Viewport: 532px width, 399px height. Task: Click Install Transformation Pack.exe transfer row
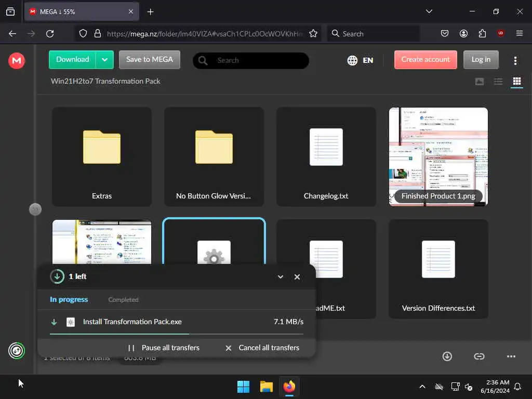click(177, 322)
